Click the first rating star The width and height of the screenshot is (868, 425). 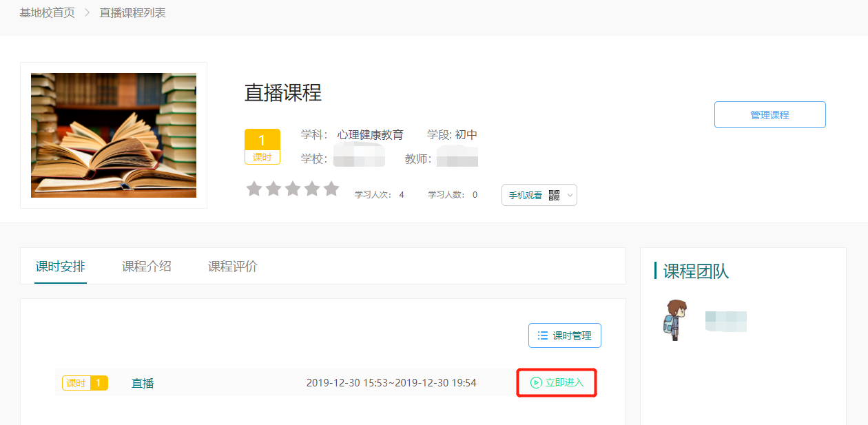[254, 189]
